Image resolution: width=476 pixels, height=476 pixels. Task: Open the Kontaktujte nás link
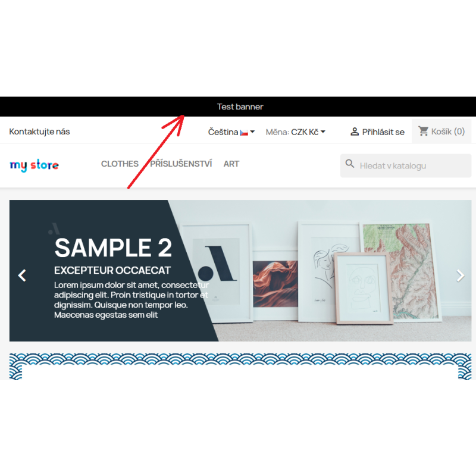[x=39, y=131]
